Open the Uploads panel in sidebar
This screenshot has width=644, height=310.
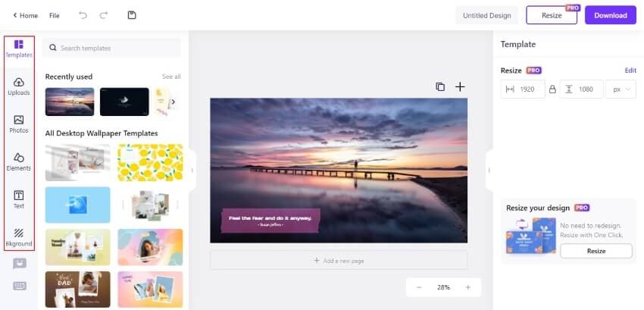coord(19,86)
